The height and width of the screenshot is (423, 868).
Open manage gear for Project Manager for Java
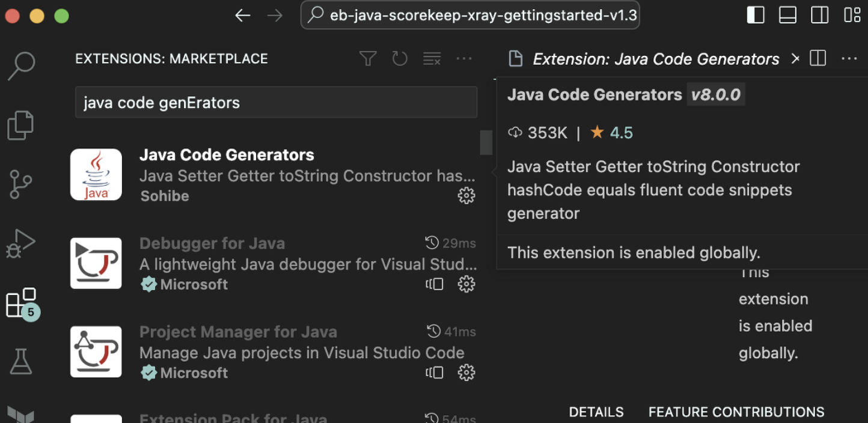(466, 373)
